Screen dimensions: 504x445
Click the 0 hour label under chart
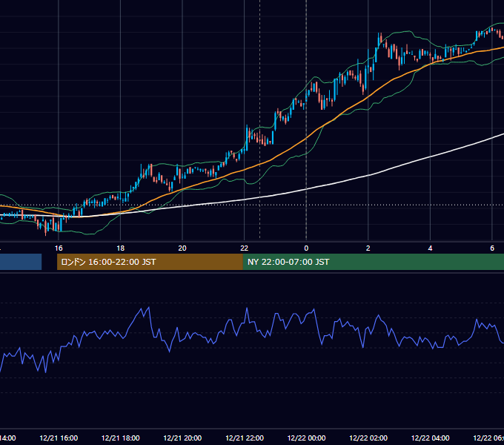306,248
